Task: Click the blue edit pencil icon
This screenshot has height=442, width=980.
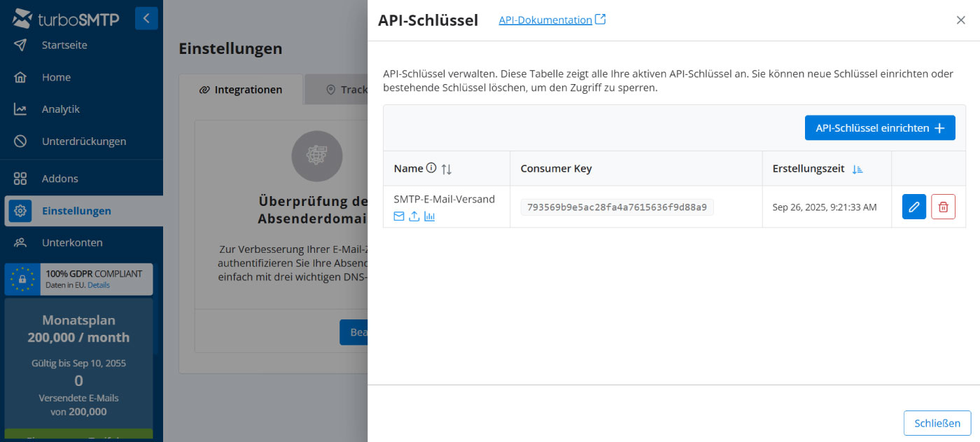Action: [913, 207]
